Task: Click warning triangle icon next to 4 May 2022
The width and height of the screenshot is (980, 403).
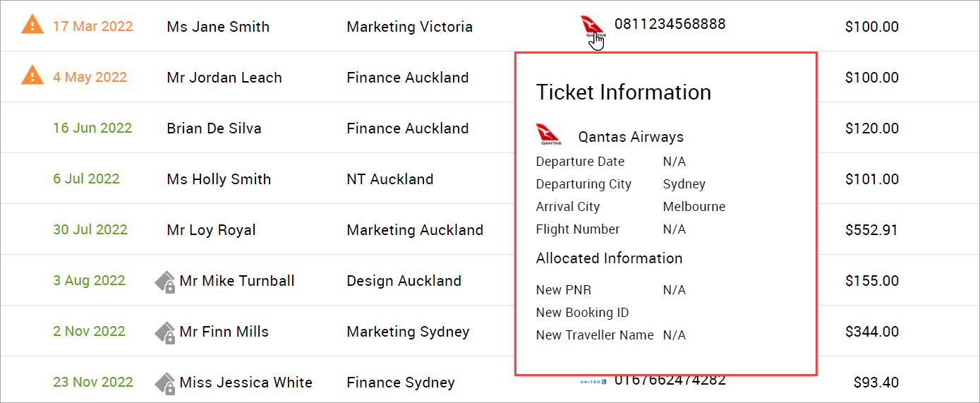Action: [x=32, y=76]
